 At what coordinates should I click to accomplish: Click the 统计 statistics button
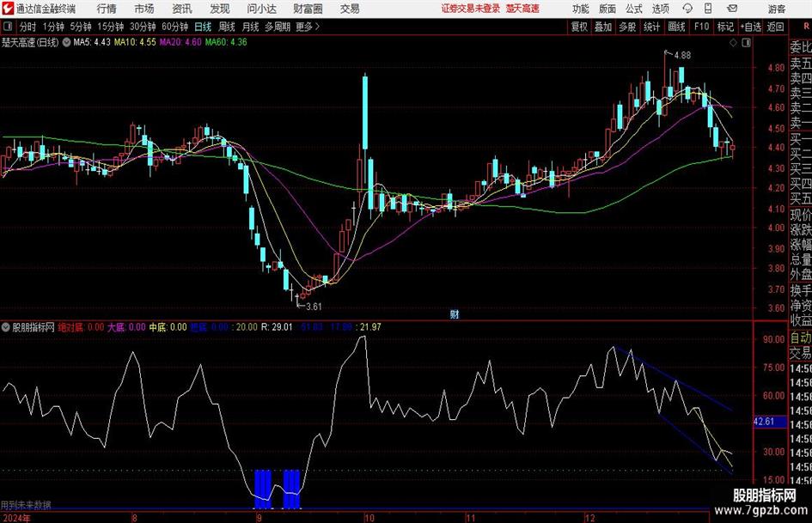[x=651, y=27]
